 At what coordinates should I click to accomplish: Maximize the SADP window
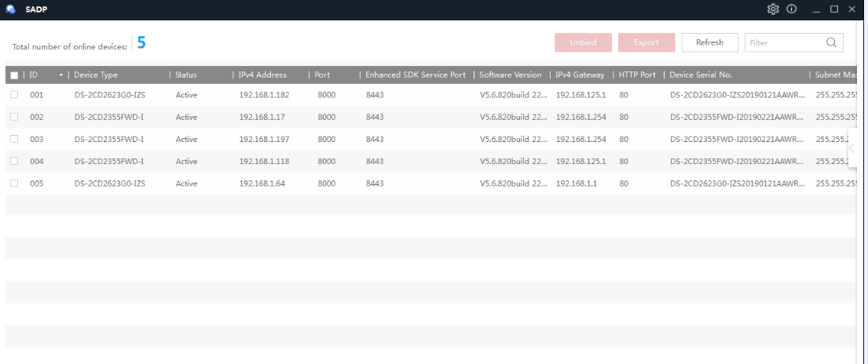pyautogui.click(x=834, y=9)
